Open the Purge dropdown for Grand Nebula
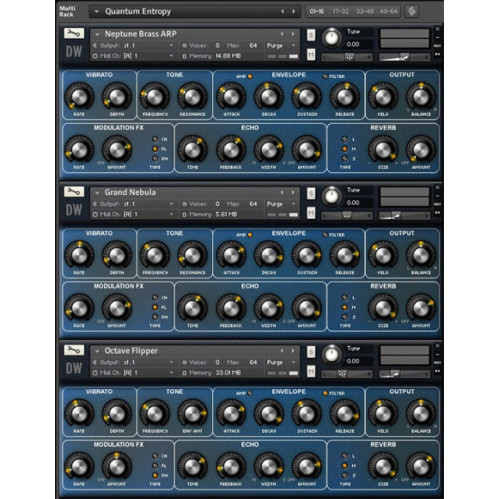This screenshot has height=499, width=500. [x=293, y=204]
